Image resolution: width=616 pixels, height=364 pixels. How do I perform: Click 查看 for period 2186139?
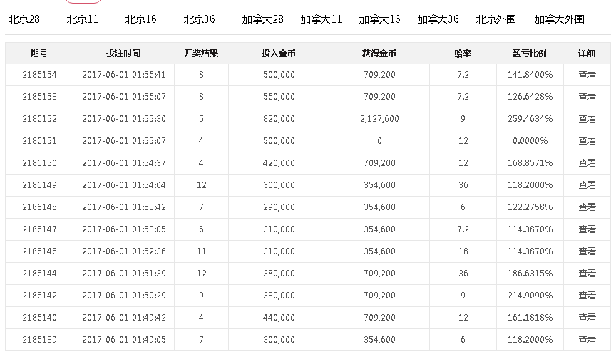pos(587,340)
